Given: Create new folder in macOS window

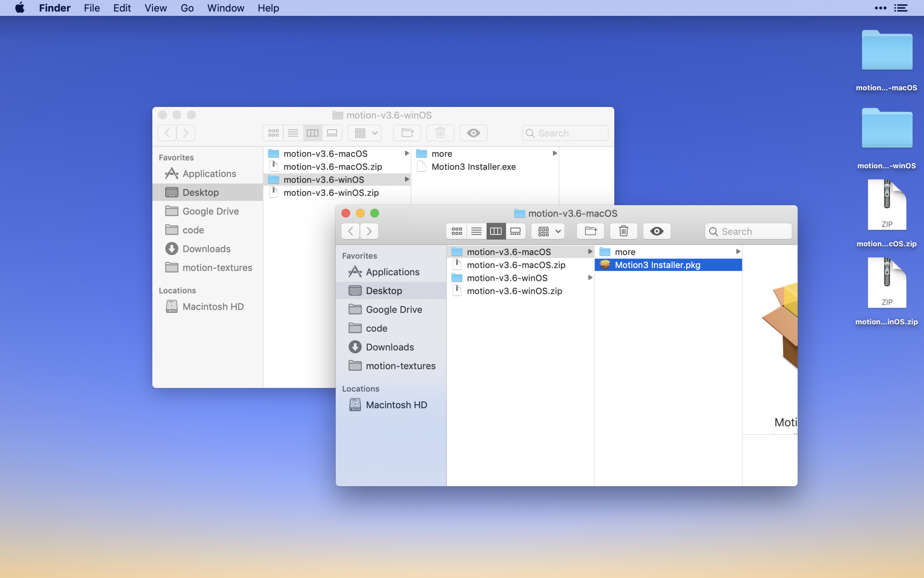Looking at the screenshot, I should 591,231.
